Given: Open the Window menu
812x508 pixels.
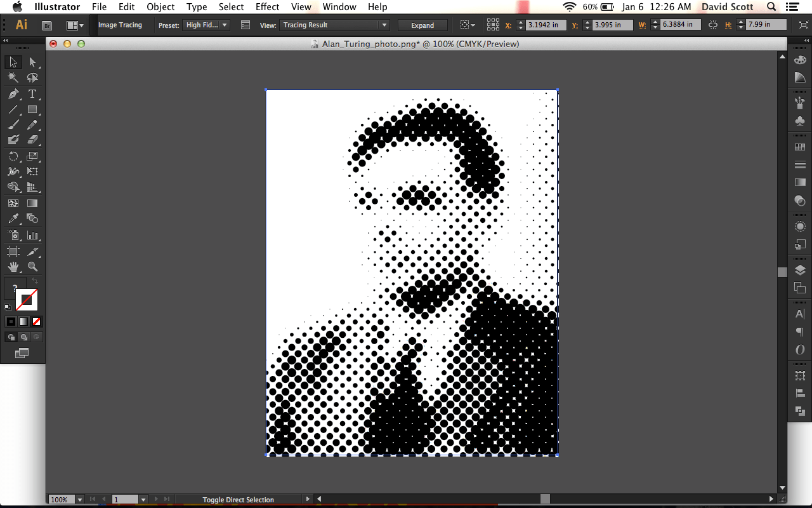Looking at the screenshot, I should 339,7.
